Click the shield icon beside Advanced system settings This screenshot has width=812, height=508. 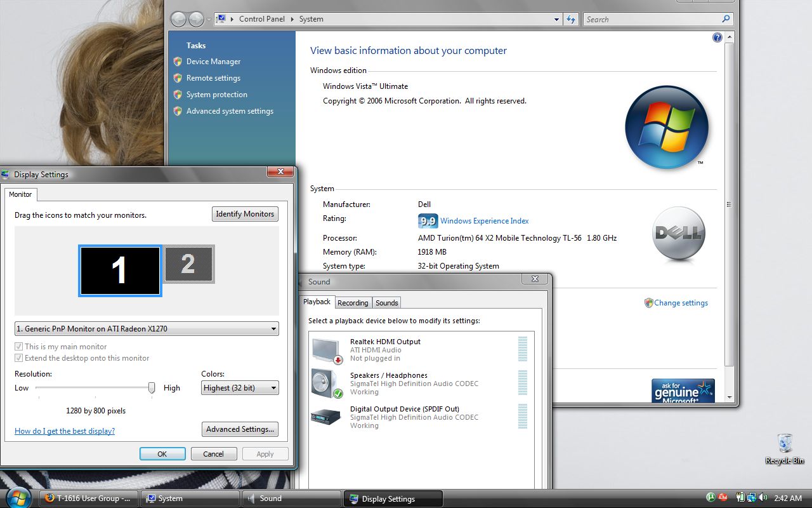tap(178, 111)
